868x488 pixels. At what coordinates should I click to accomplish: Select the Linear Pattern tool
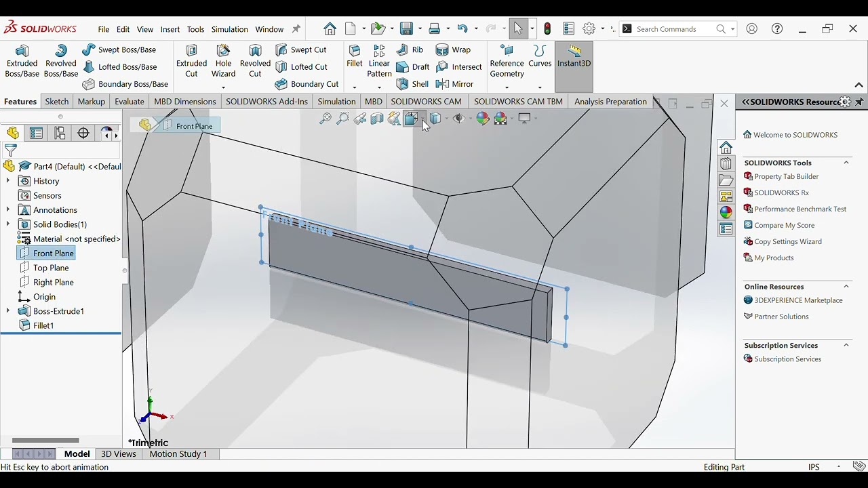click(379, 61)
